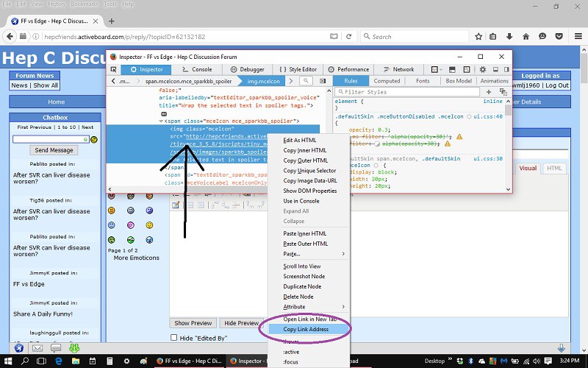This screenshot has height=368, width=588.
Task: Click the Windows Start button
Action: [x=9, y=361]
